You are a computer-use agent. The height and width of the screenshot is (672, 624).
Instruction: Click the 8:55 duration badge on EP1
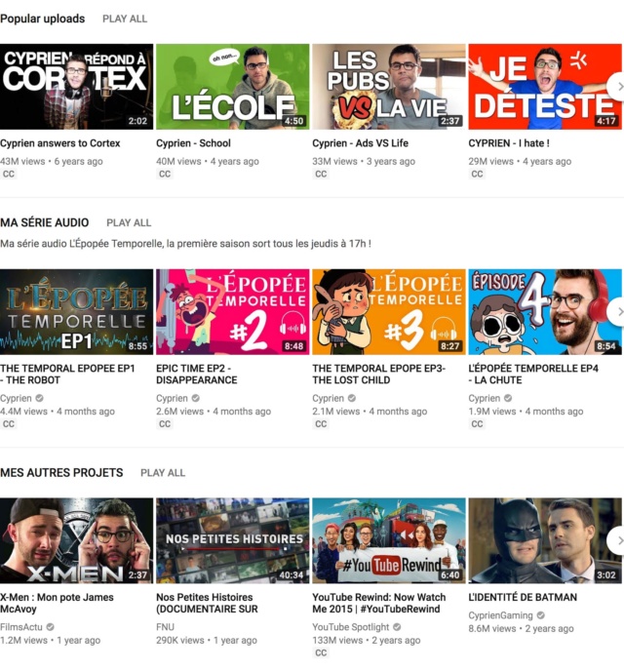pos(137,346)
